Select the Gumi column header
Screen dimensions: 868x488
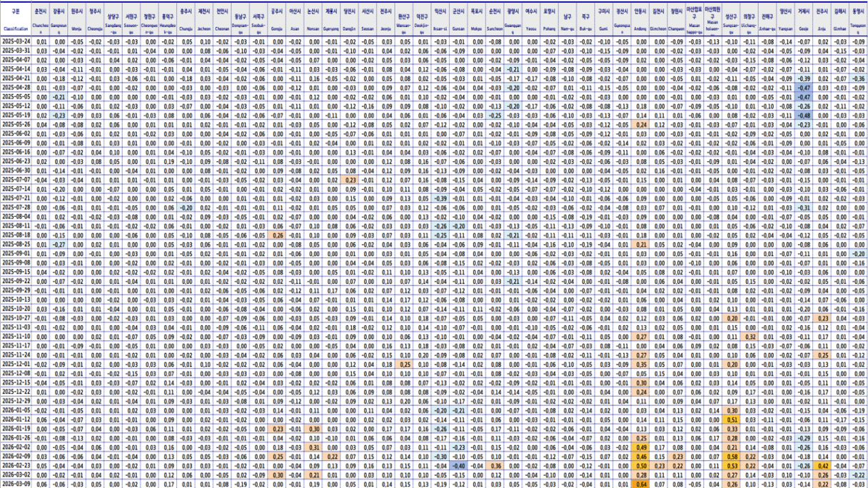coord(604,20)
